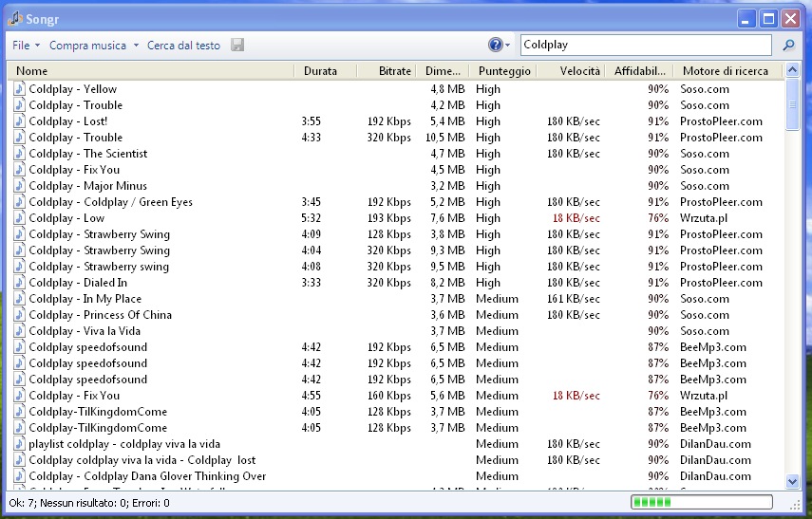Sort list by Durata column header

pyautogui.click(x=320, y=71)
